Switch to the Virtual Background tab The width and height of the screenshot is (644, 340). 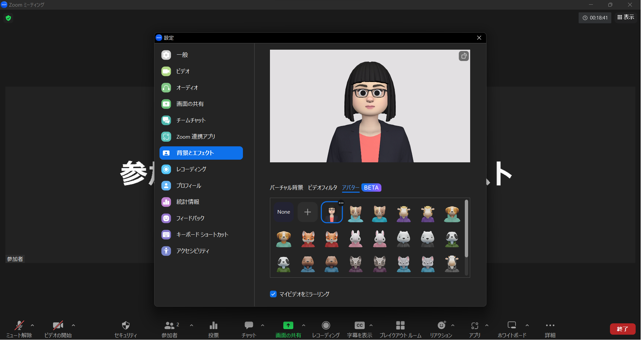click(286, 188)
